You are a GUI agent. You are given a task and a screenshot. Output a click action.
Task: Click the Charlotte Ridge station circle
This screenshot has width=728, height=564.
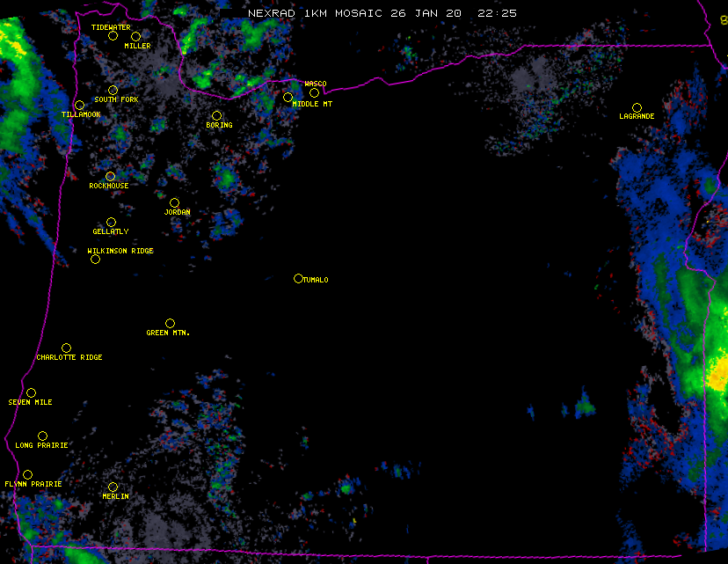pyautogui.click(x=66, y=348)
